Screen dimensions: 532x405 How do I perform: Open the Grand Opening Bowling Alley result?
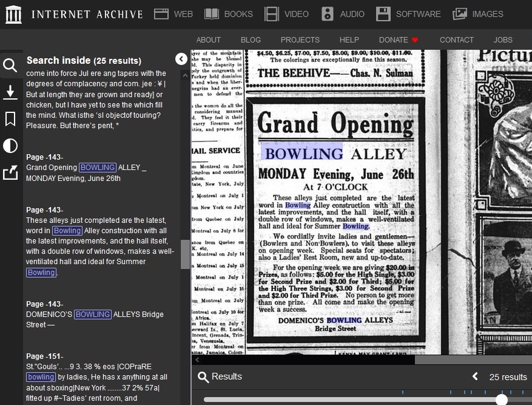coord(86,172)
